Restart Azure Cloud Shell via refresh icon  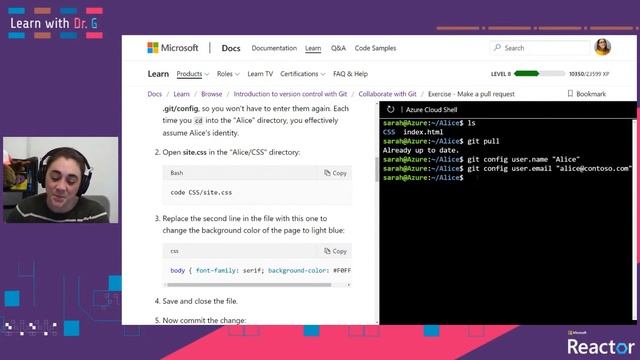click(x=391, y=109)
